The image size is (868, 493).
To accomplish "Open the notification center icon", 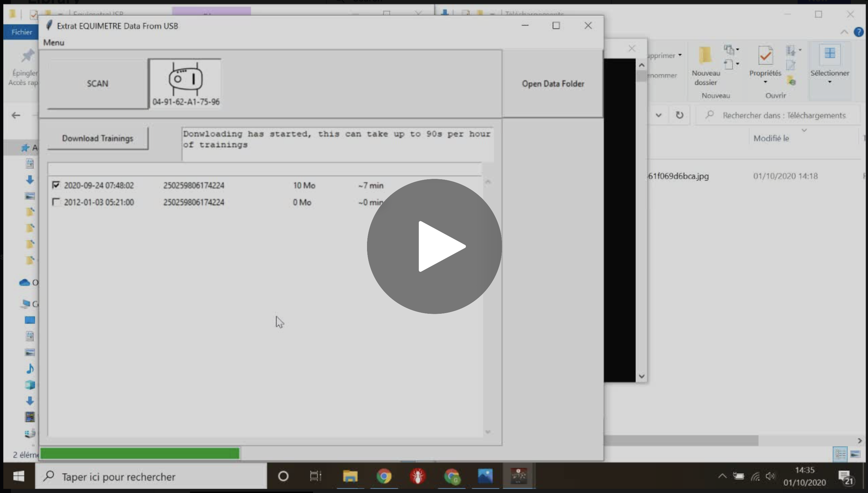I will [846, 477].
